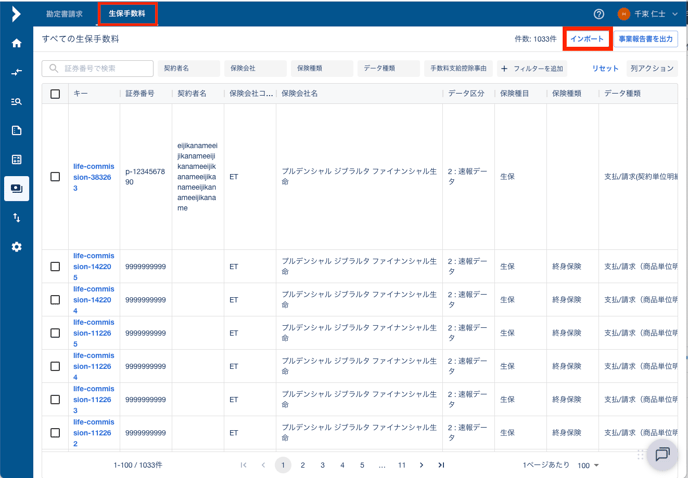688x478 pixels.
Task: Open the document file icon in sidebar
Action: tap(16, 131)
